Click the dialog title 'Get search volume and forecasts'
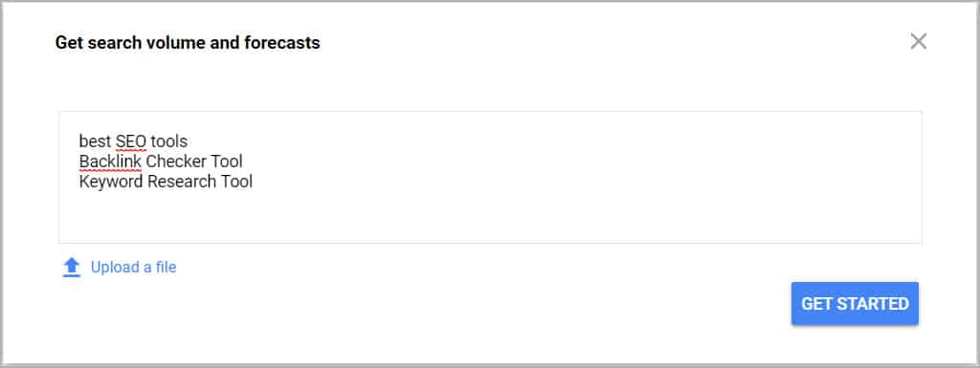Screen dimensions: 980x368 pyautogui.click(x=188, y=43)
